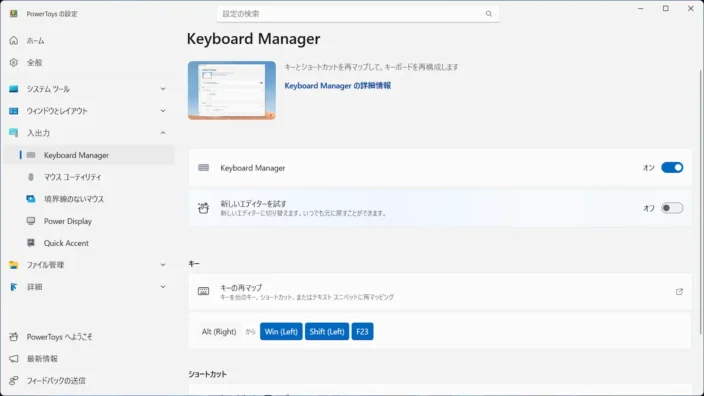Click the 境界線のないマウス icon
The image size is (704, 396).
(x=31, y=199)
